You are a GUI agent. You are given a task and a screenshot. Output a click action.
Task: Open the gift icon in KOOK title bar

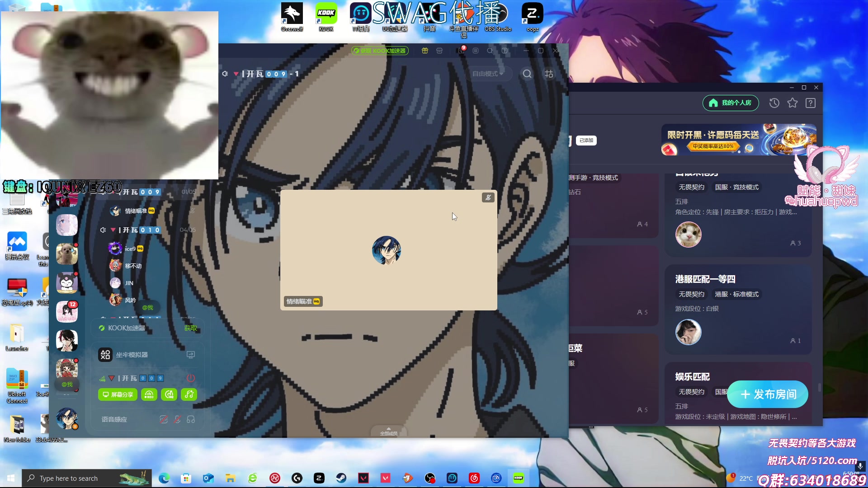(x=425, y=51)
